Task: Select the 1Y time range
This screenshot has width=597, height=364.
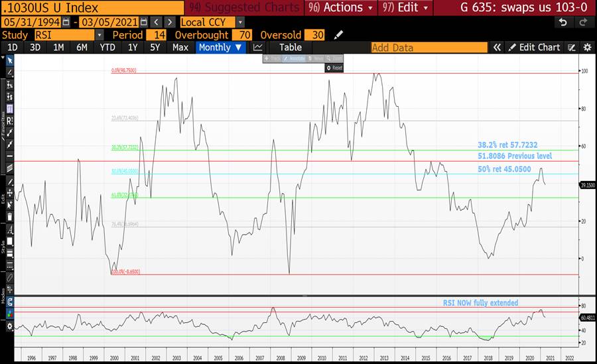Action: pyautogui.click(x=133, y=48)
